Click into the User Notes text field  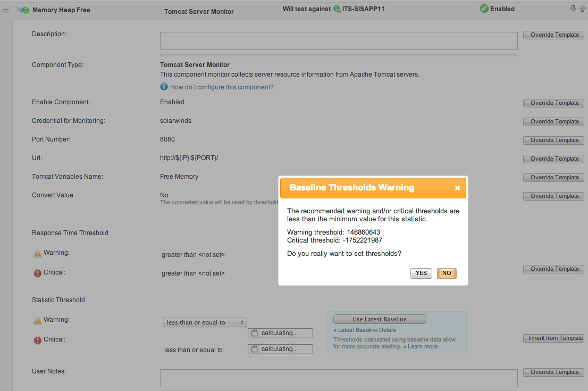[x=339, y=378]
